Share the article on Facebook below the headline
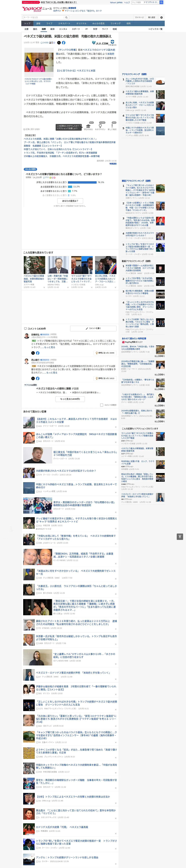 pyautogui.click(x=63, y=43)
